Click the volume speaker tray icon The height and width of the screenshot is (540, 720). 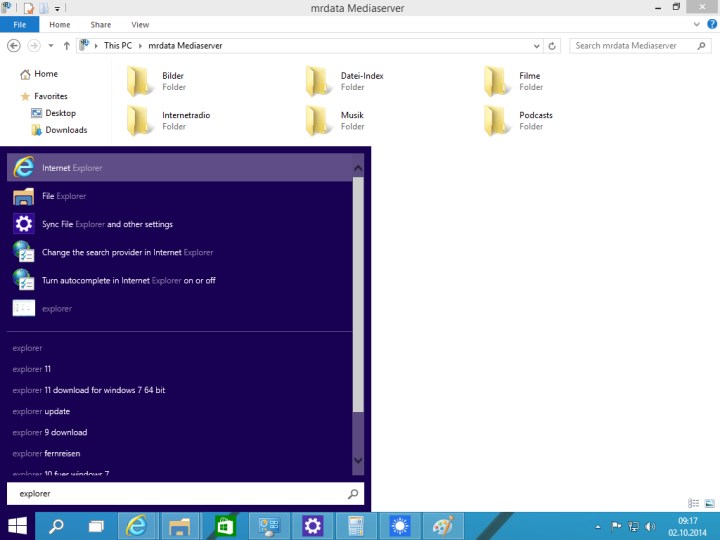tap(650, 526)
